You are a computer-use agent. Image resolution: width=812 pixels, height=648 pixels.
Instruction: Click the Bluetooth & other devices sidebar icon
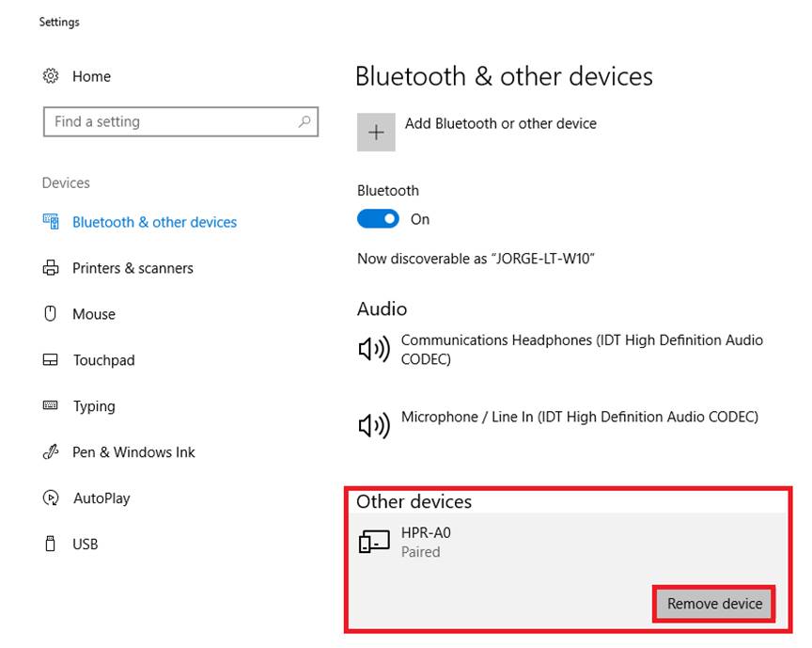(x=51, y=222)
